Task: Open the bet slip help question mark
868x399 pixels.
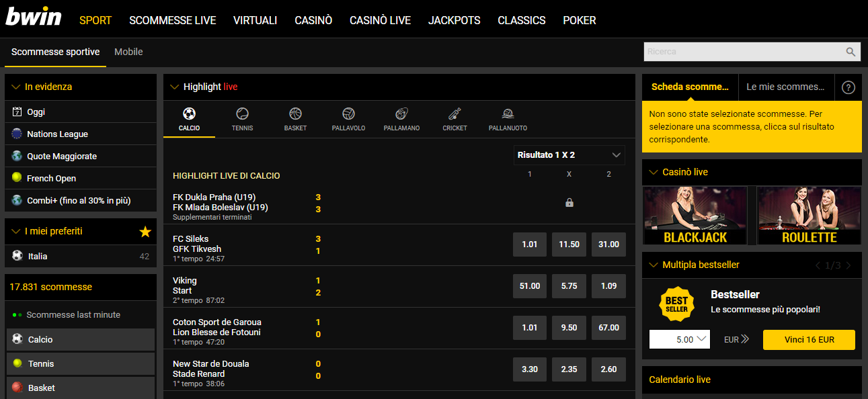Action: [848, 87]
